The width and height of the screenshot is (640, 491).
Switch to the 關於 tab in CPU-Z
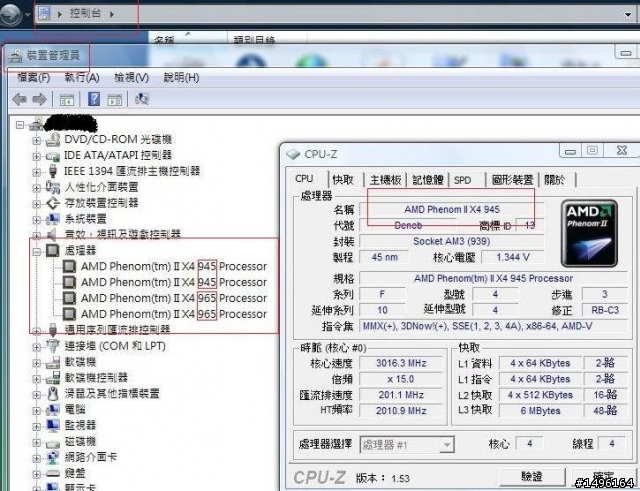pos(555,180)
